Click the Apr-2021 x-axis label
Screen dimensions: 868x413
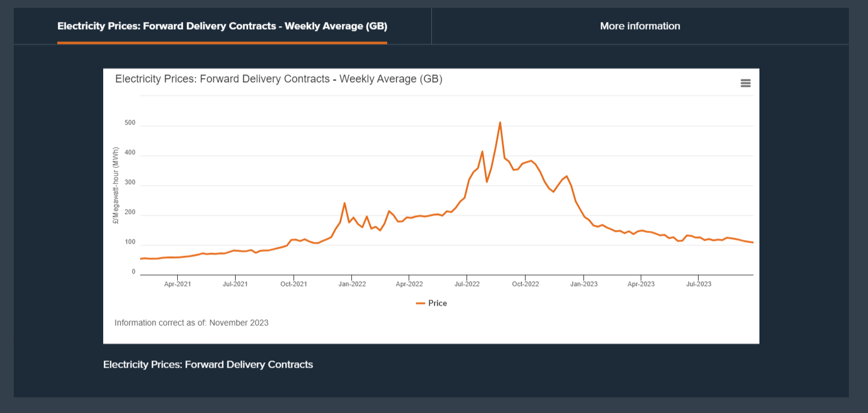click(x=177, y=284)
